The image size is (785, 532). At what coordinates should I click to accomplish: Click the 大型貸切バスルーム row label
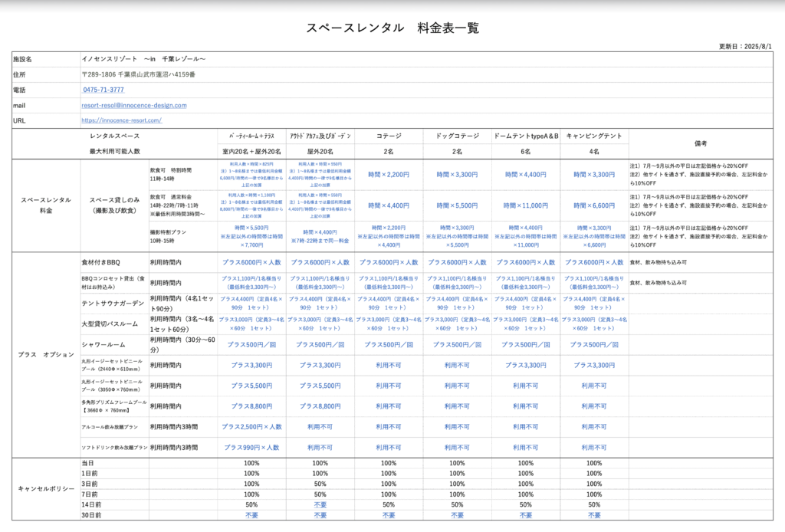113,324
